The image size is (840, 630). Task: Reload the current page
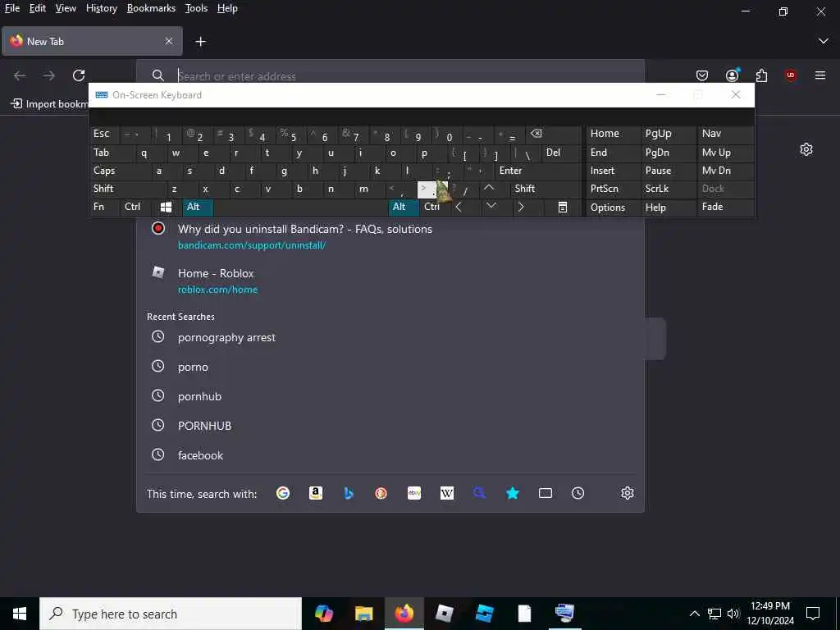pyautogui.click(x=79, y=75)
